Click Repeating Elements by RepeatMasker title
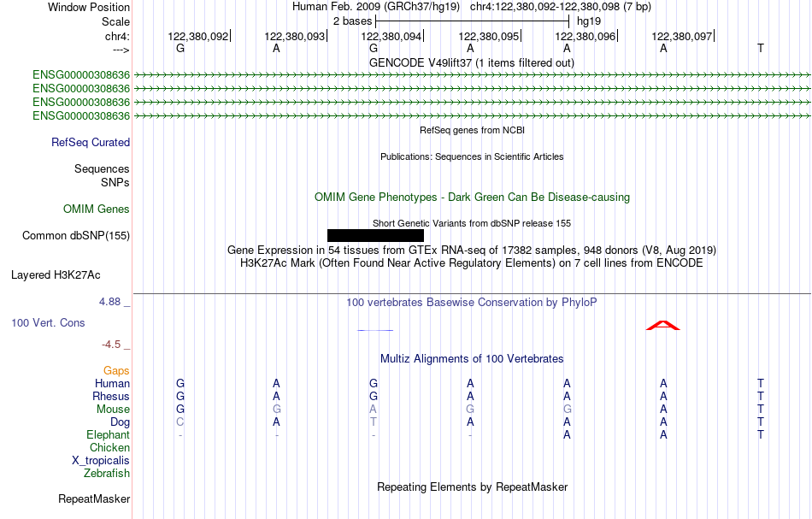Viewport: 812px width, 519px height. point(472,487)
